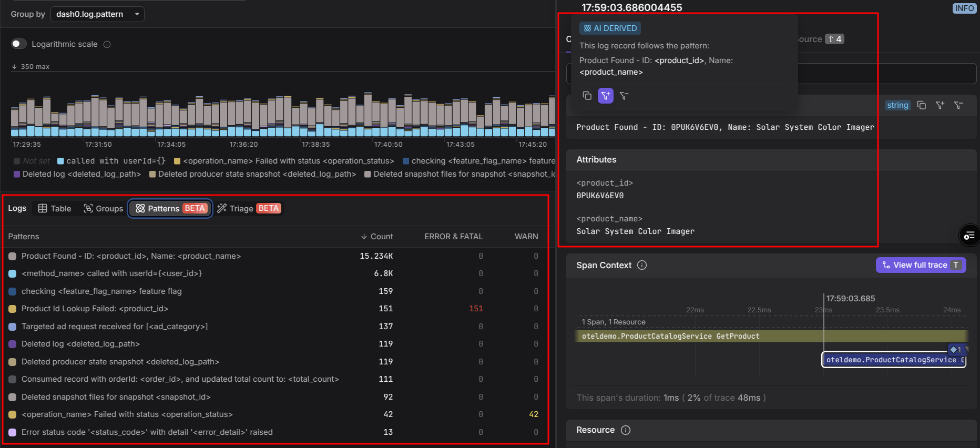
Task: Click the View full trace button
Action: coord(921,265)
